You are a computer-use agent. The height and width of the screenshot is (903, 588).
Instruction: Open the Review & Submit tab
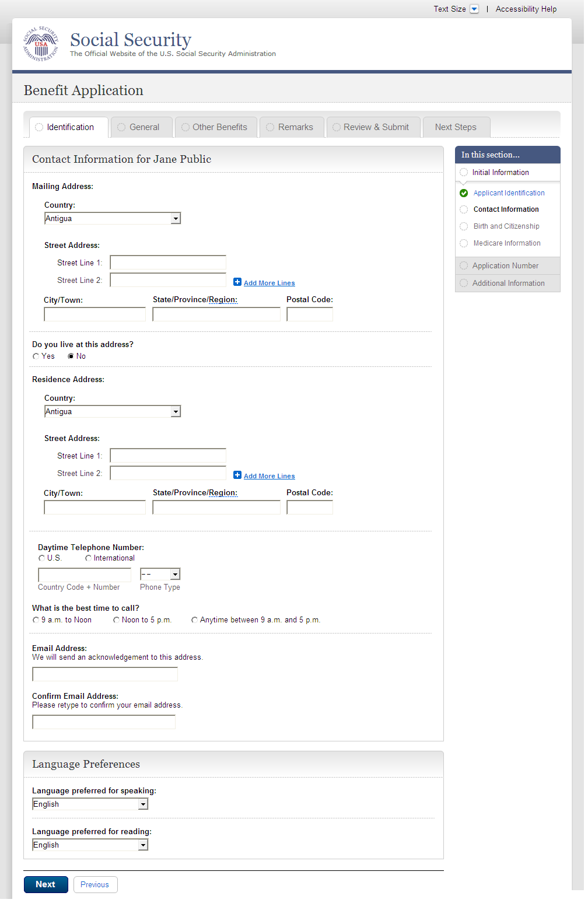coord(372,127)
